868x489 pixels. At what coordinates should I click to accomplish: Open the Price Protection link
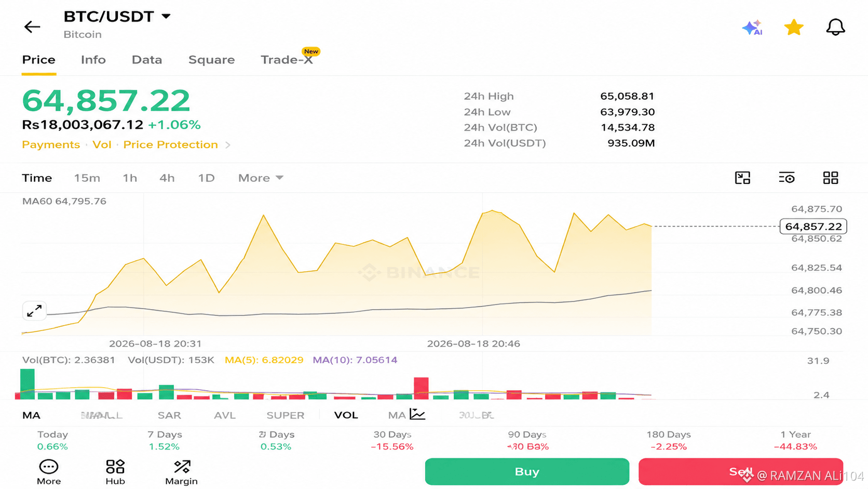170,144
